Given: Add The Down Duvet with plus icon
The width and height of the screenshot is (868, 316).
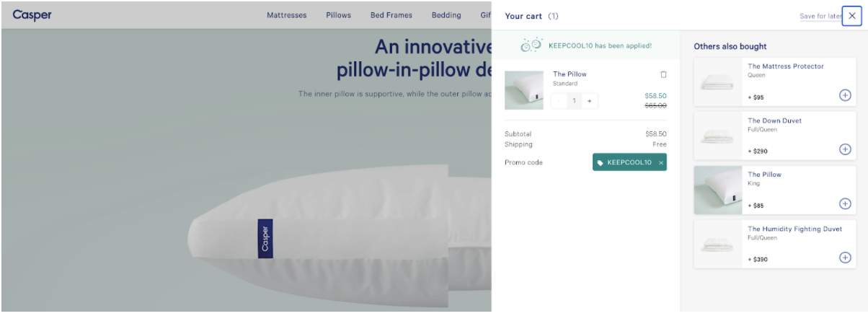Looking at the screenshot, I should [845, 149].
